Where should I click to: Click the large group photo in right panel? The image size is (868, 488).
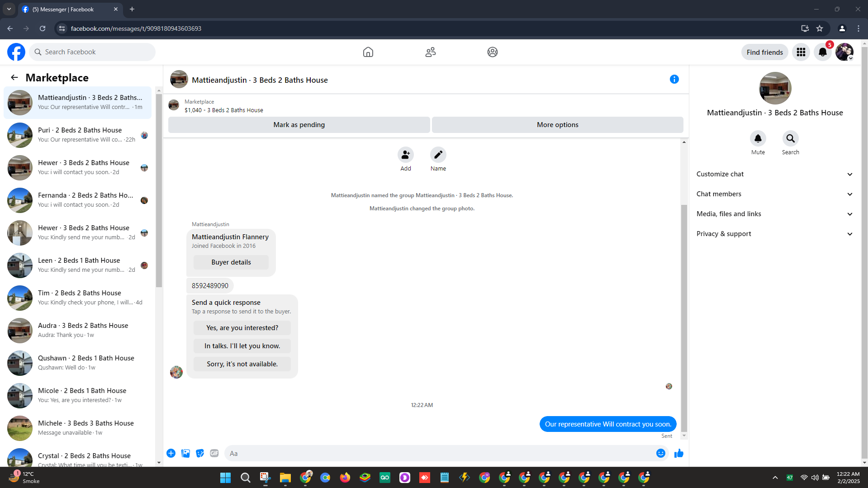click(775, 88)
